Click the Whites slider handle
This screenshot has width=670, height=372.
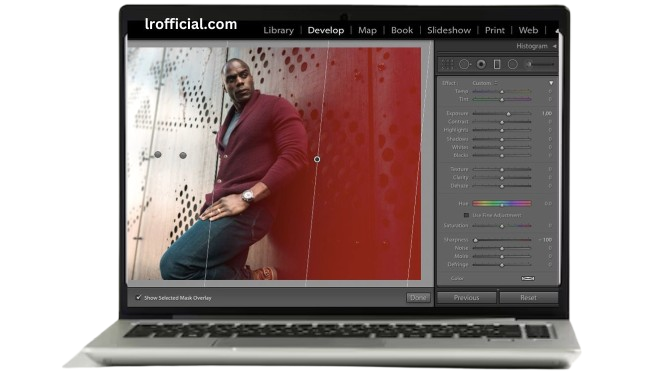tap(502, 147)
